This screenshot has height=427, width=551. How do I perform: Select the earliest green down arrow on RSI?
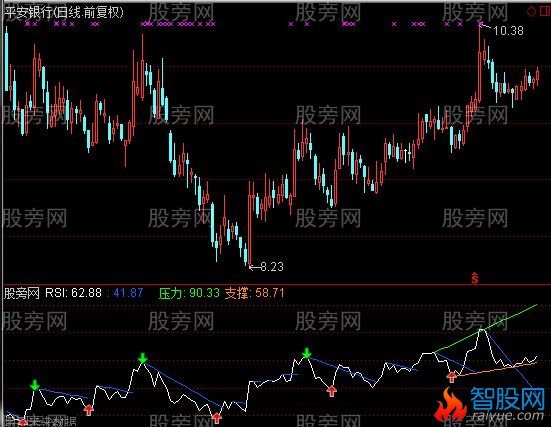pyautogui.click(x=34, y=385)
